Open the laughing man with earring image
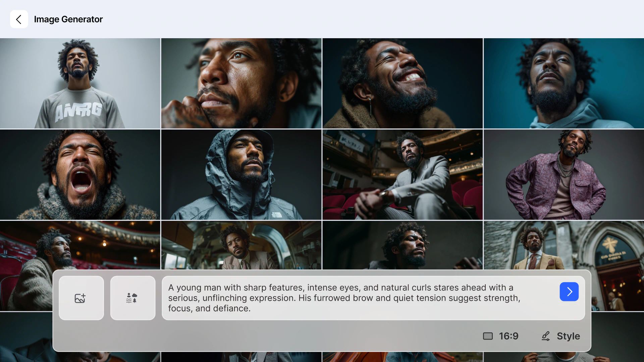This screenshot has width=644, height=362. point(402,83)
